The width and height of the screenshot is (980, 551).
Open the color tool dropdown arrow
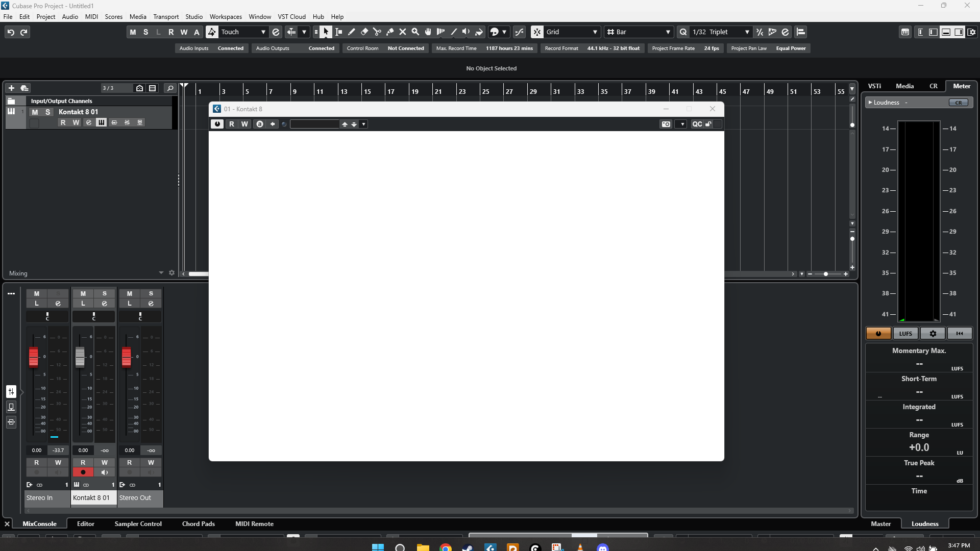click(504, 32)
